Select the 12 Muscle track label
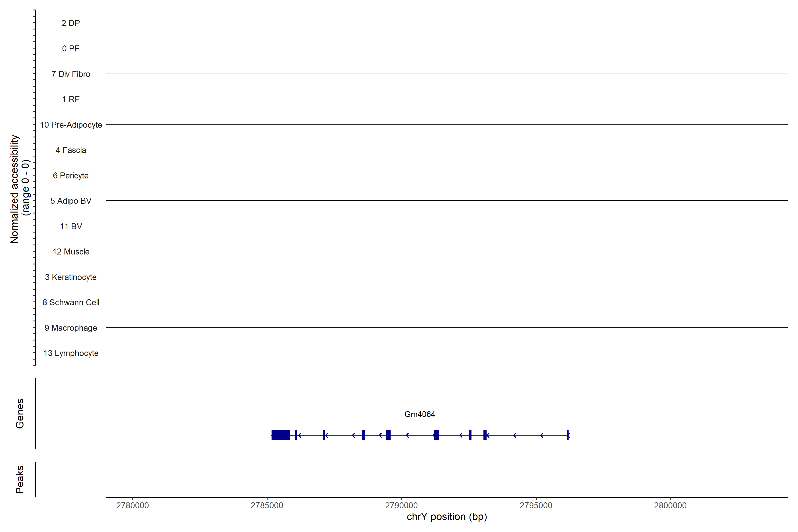This screenshot has width=798, height=532. 70,252
